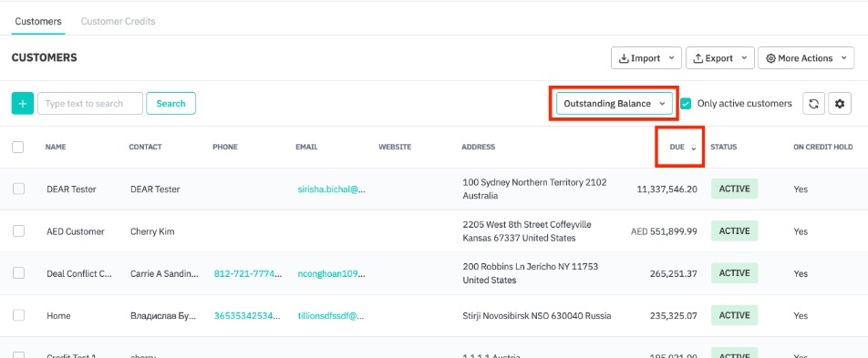Viewport: 868px width, 358px height.
Task: Switch to the Customers tab
Action: [x=38, y=22]
